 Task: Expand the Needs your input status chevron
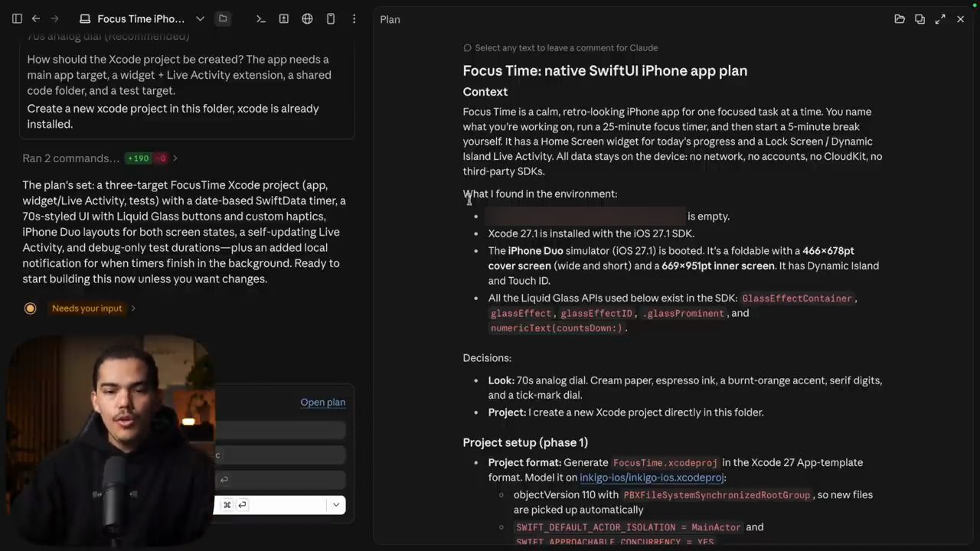[x=133, y=308]
